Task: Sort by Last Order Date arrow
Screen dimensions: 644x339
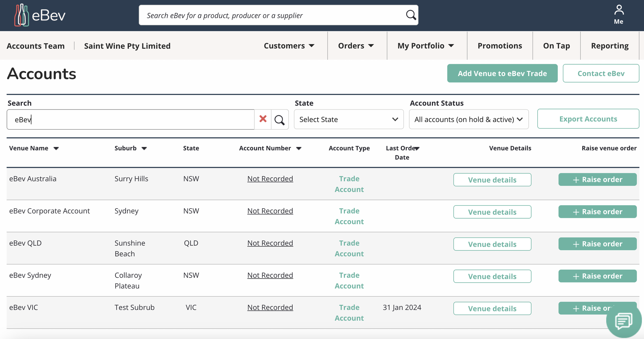Action: tap(417, 148)
